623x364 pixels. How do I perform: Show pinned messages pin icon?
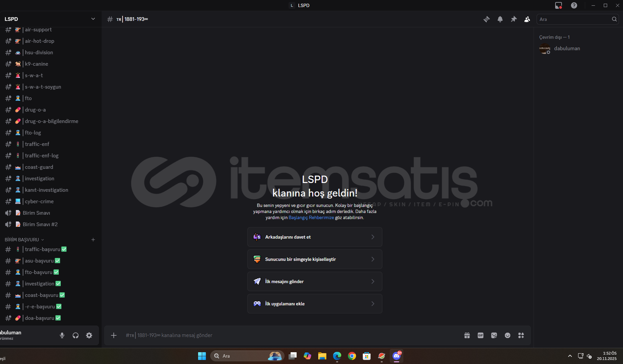514,19
